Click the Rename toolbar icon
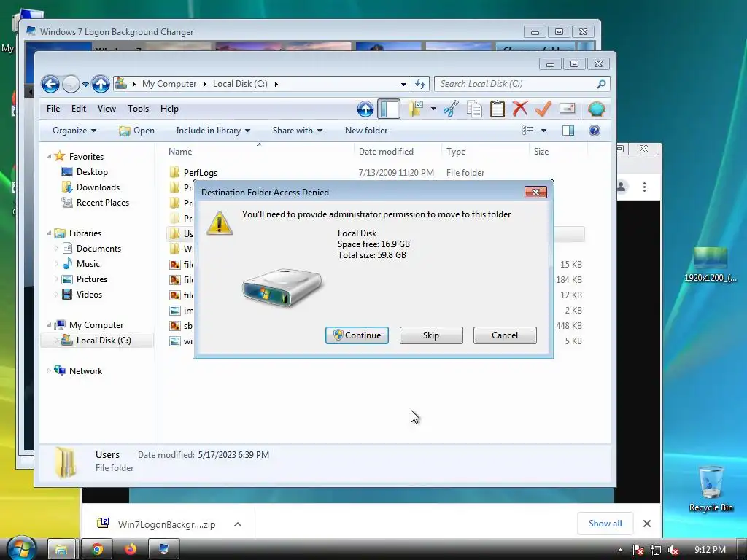 point(567,109)
